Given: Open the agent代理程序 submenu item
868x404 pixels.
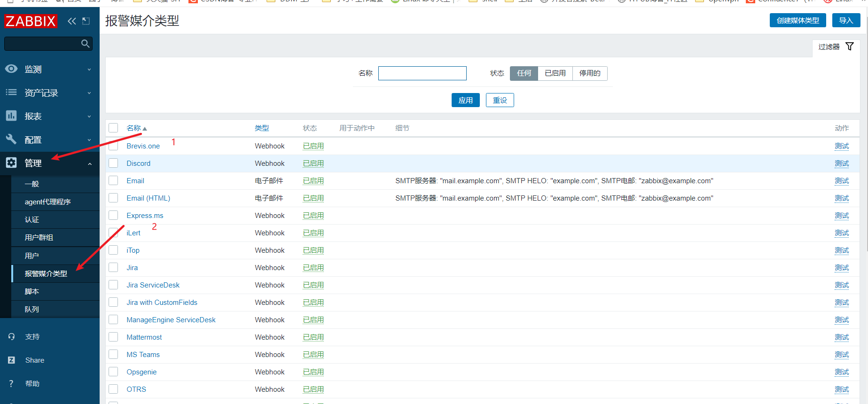Looking at the screenshot, I should pos(55,202).
